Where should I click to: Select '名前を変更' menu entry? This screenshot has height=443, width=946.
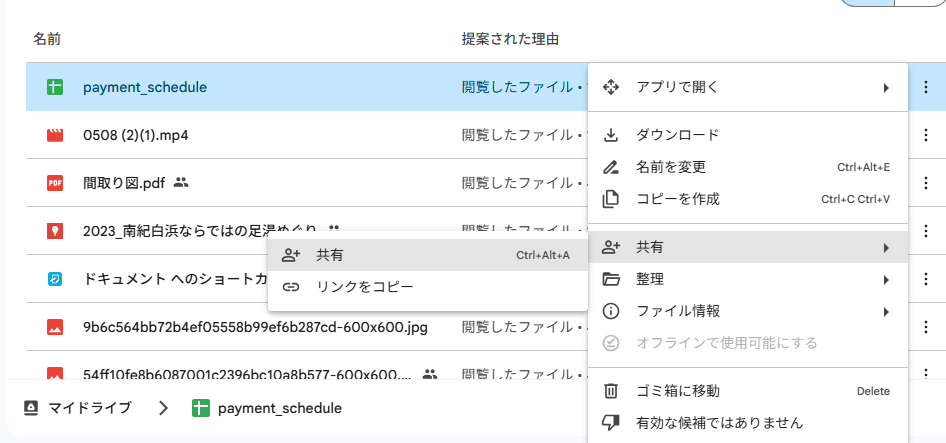click(748, 167)
